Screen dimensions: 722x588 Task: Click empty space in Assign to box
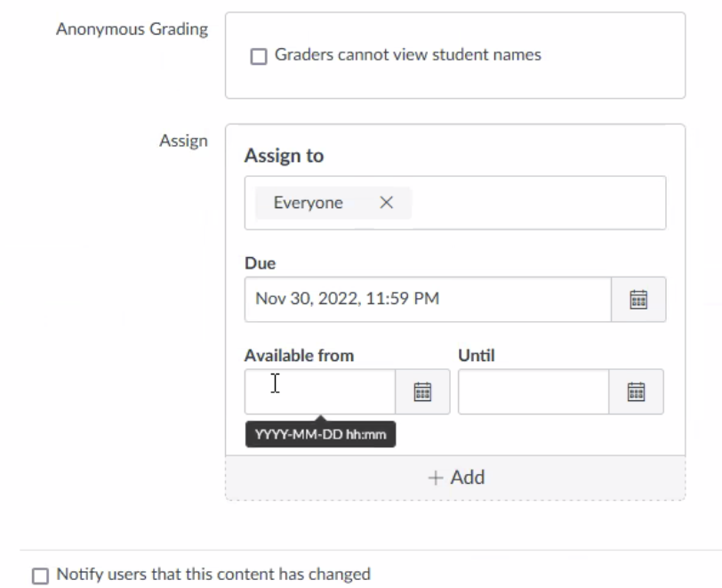[538, 203]
